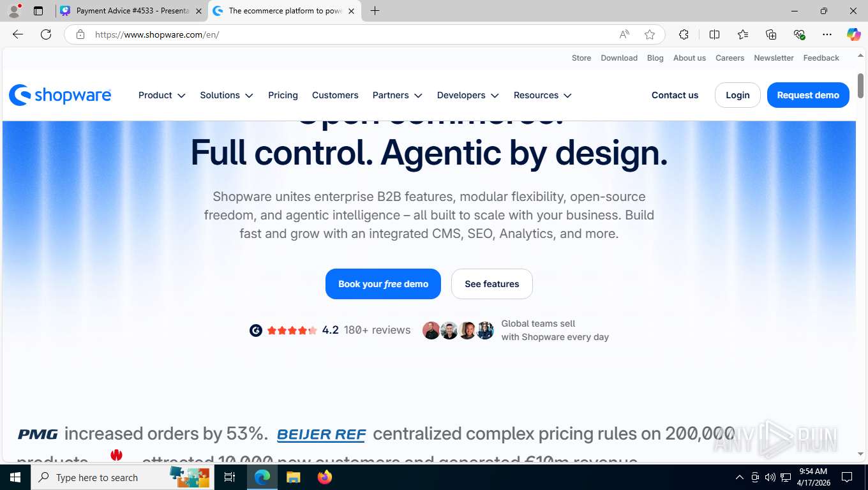Expand the Developers dropdown menu
The image size is (868, 490).
tap(468, 95)
